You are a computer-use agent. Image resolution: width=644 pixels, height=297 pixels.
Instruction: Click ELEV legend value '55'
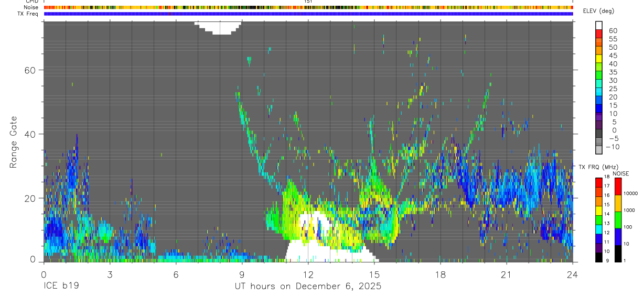coord(612,39)
